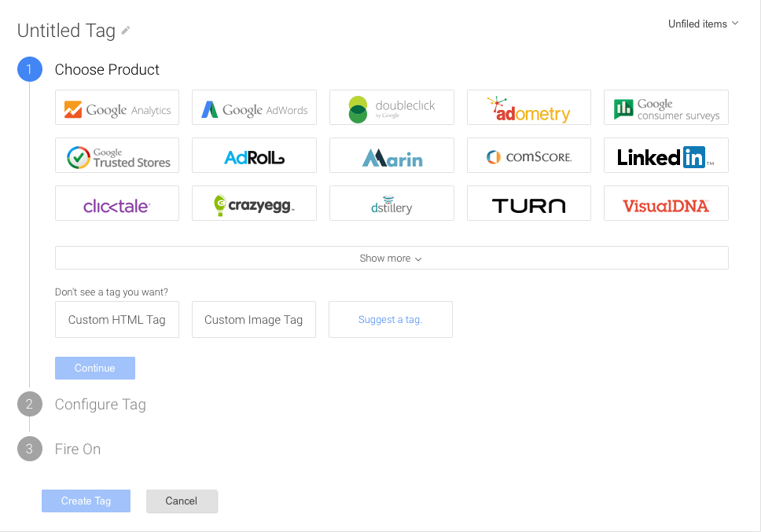Click the Untitled Tag title text
This screenshot has width=761, height=532.
coord(67,31)
